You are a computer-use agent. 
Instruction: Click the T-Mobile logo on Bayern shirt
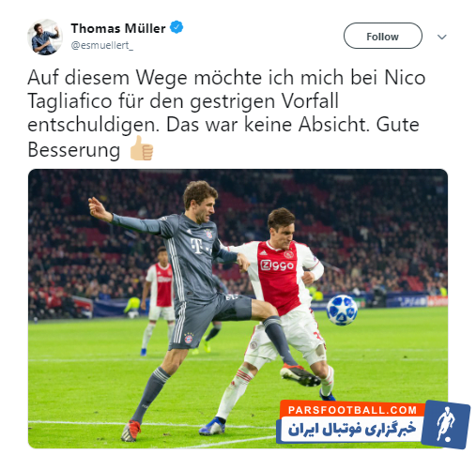197,245
